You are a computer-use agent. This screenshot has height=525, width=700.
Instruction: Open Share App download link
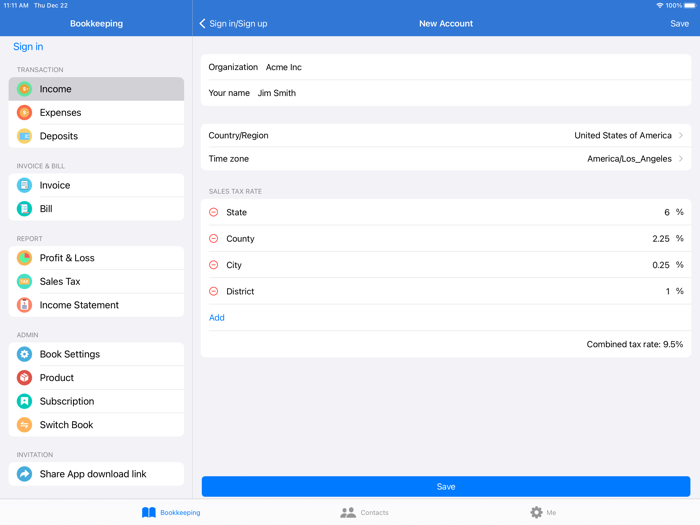[96, 474]
